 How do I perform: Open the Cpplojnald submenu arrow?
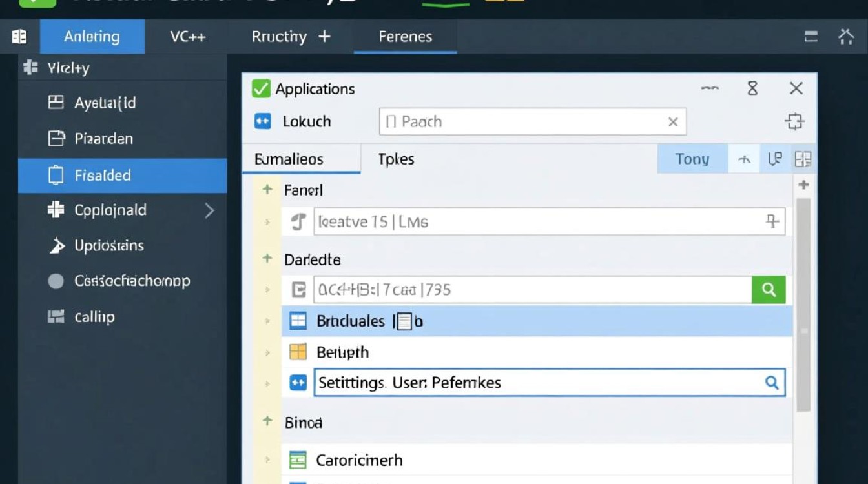(x=209, y=210)
